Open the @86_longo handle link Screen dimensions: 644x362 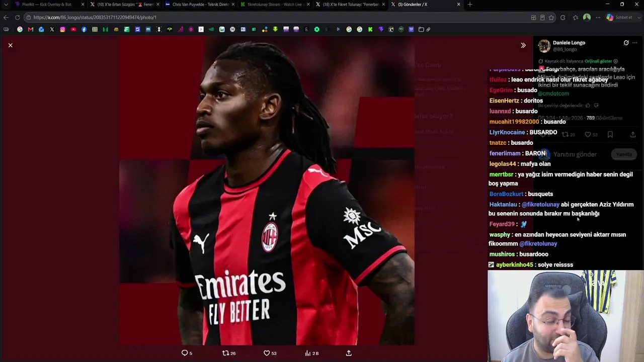(565, 49)
